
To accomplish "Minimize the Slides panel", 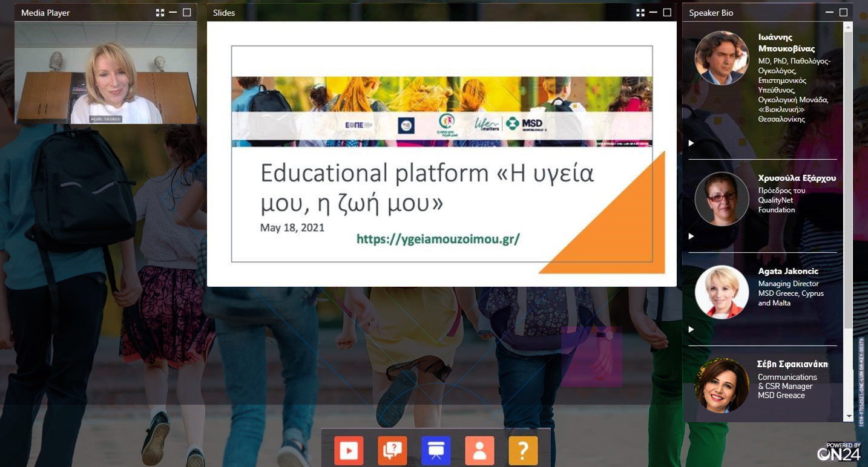I will (x=654, y=13).
